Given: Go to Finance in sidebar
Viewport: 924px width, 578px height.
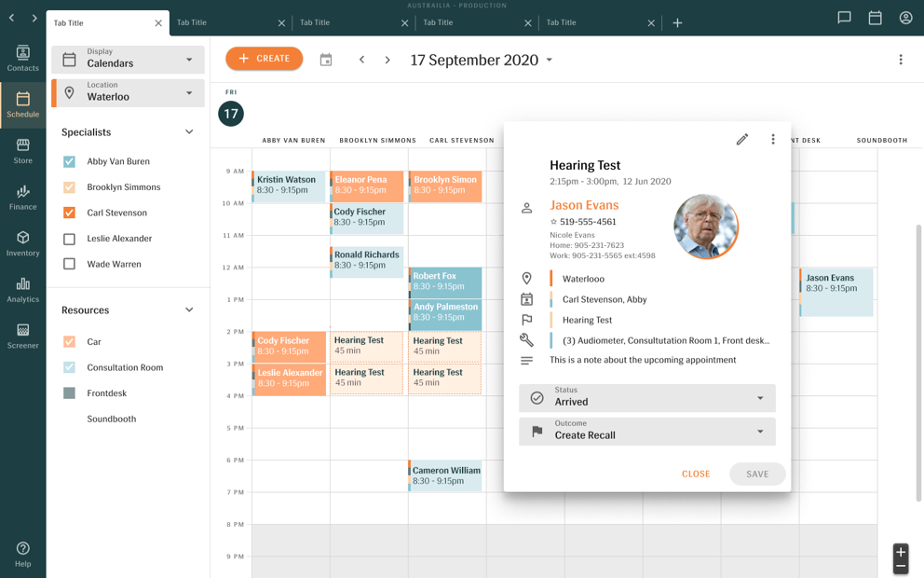Looking at the screenshot, I should click(22, 198).
